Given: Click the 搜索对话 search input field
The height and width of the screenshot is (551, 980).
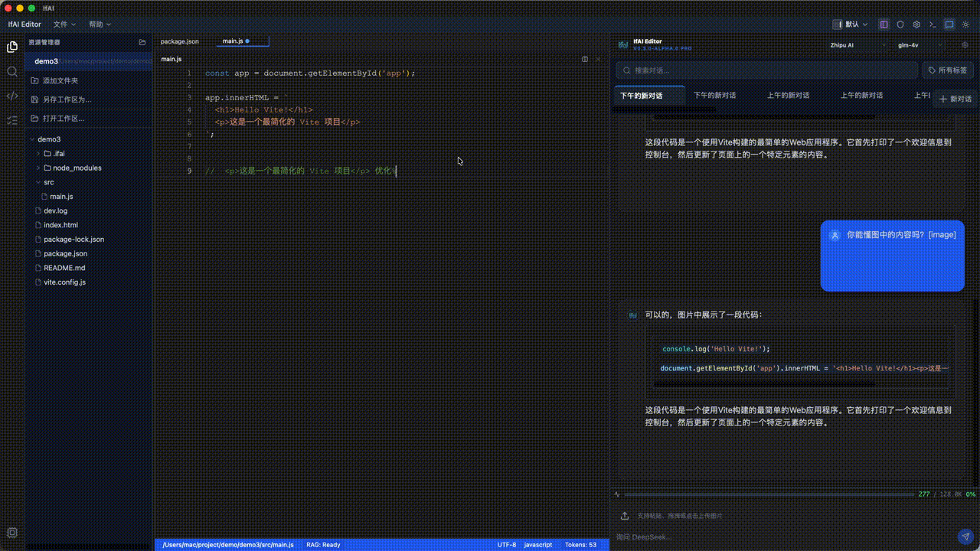Looking at the screenshot, I should click(766, 70).
